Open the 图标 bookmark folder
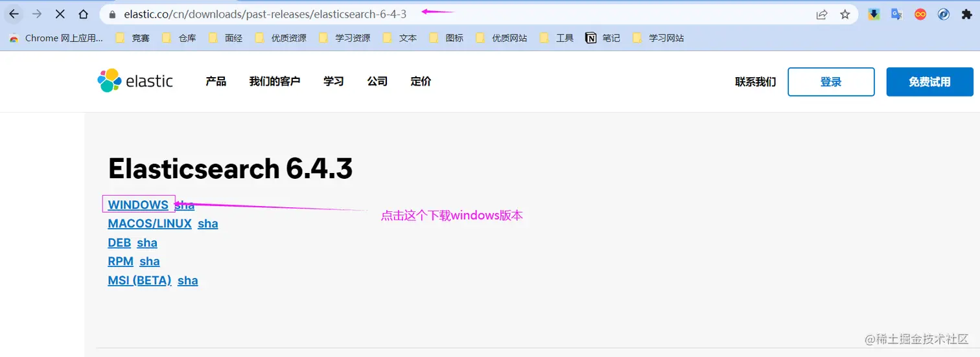 (447, 38)
